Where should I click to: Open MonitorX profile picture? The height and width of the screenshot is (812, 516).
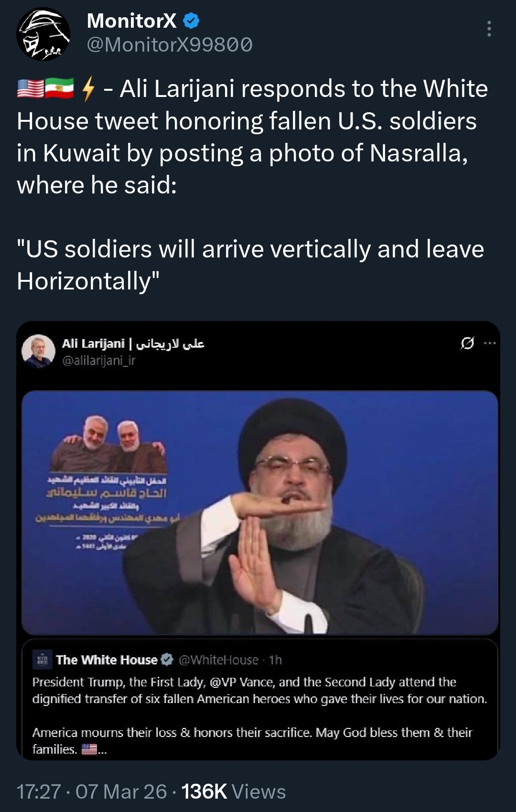[43, 34]
